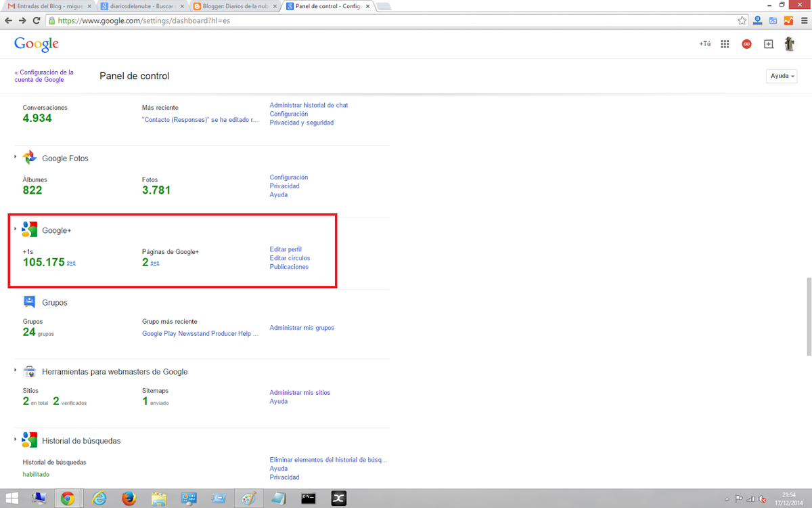The width and height of the screenshot is (812, 508).
Task: Click the Google+ share plus-box icon
Action: click(x=768, y=44)
